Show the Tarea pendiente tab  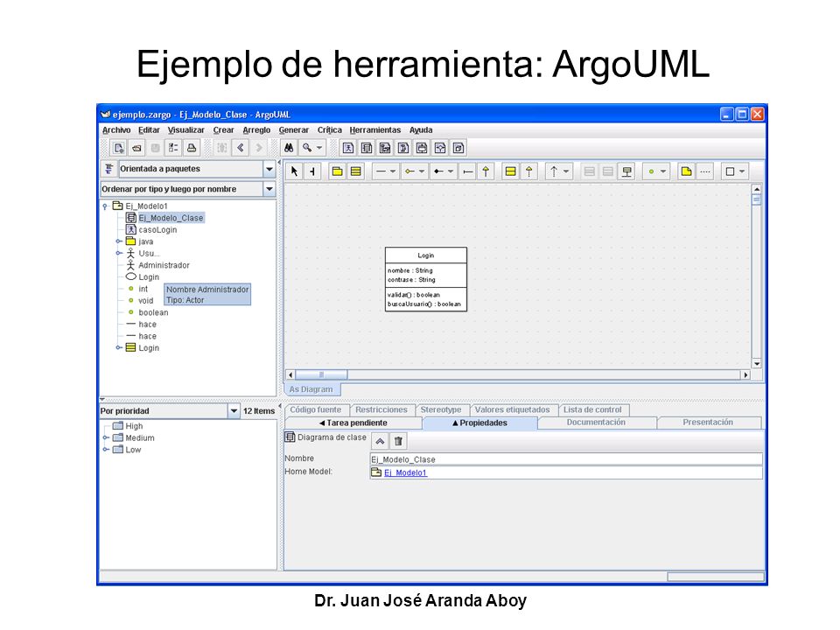(x=353, y=423)
